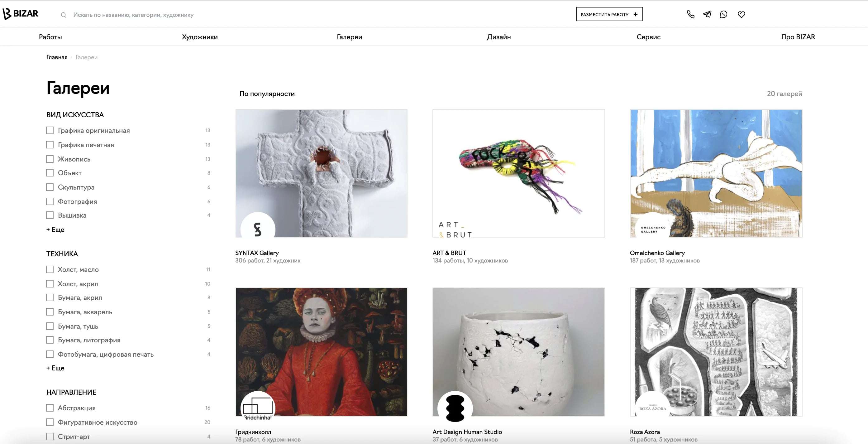This screenshot has width=868, height=444.
Task: Click the search magnifier icon
Action: coord(63,15)
